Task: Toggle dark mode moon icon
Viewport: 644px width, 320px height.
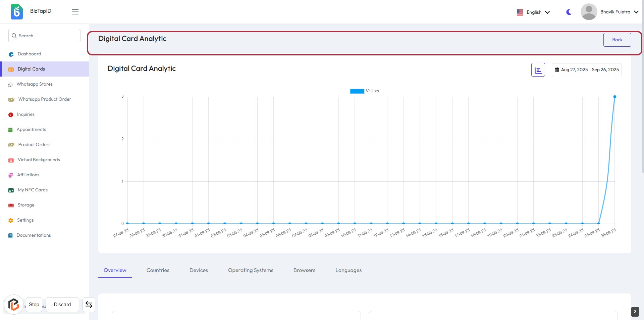Action: [569, 12]
